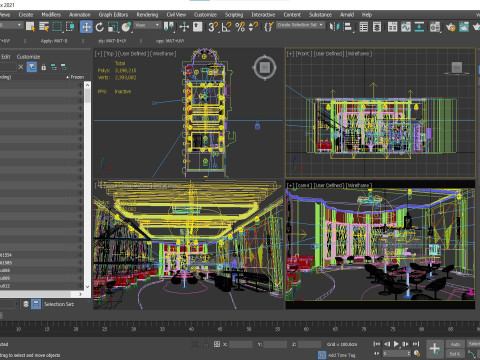Screen dimensions: 480x360
Task: Open the Arnold menu
Action: [347, 15]
